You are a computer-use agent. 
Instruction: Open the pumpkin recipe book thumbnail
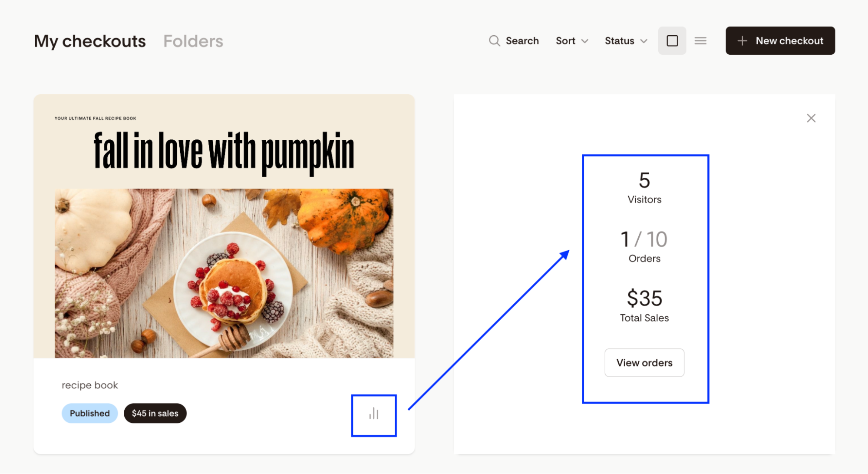pos(224,226)
